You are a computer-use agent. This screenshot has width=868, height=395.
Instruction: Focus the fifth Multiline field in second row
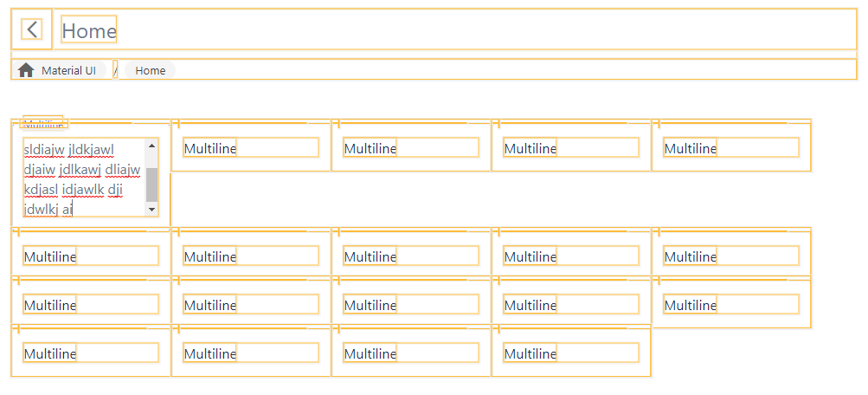731,256
